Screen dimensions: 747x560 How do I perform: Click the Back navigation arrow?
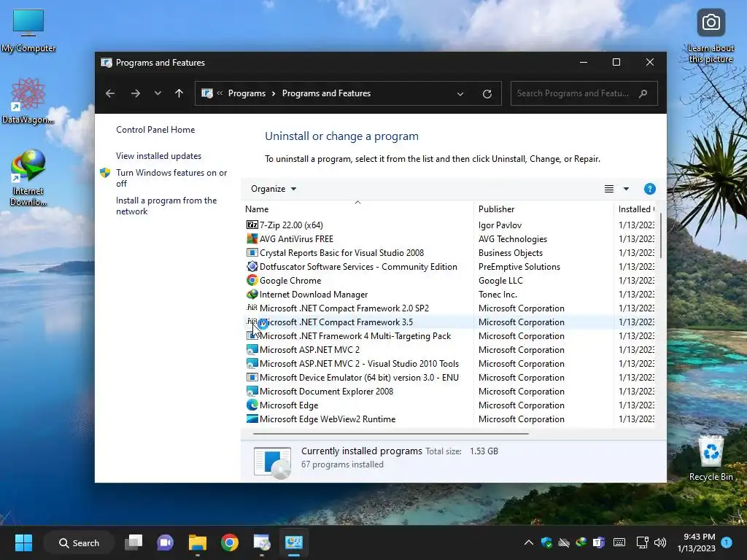click(110, 93)
